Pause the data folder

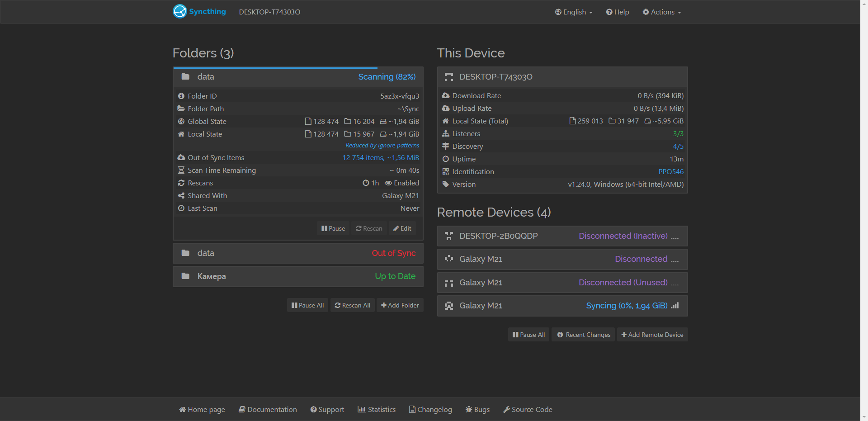coord(333,228)
